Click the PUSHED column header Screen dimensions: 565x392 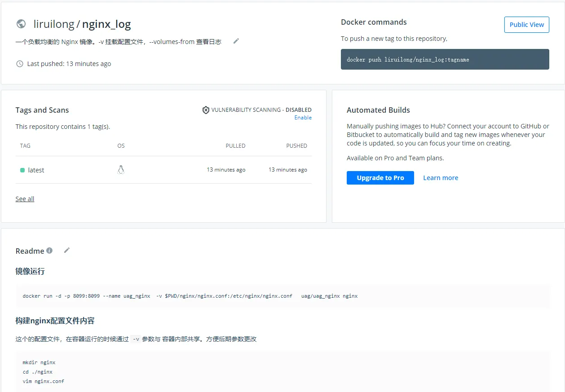(297, 146)
